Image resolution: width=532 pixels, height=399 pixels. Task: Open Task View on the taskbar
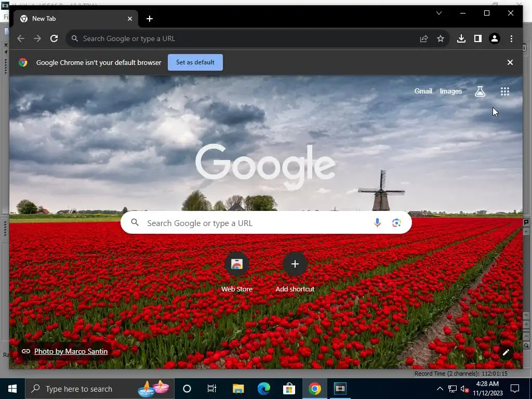click(212, 389)
